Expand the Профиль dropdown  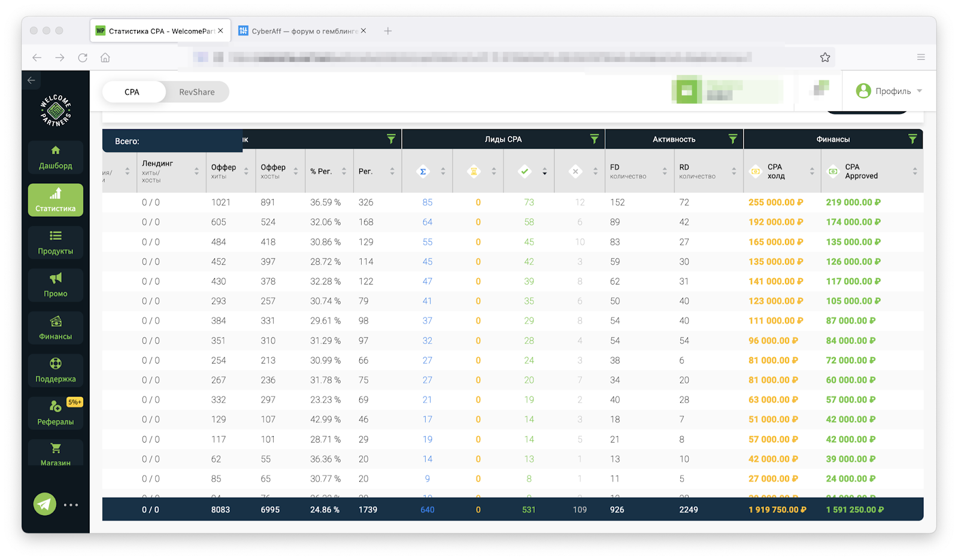point(889,91)
